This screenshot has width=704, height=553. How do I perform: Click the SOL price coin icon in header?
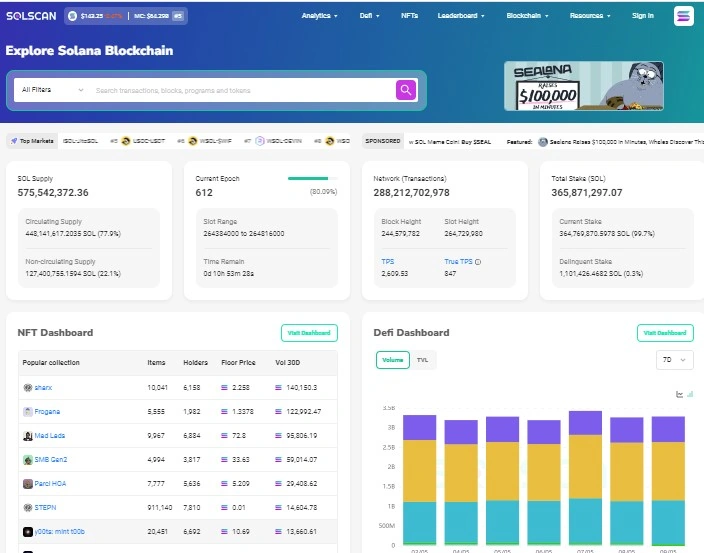point(72,16)
